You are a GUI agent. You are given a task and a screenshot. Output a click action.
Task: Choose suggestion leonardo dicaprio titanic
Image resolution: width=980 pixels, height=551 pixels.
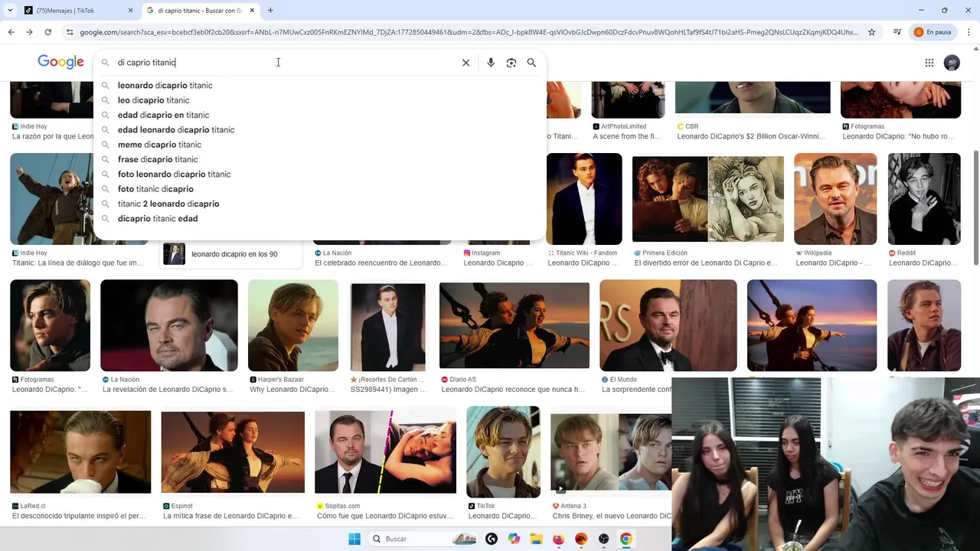[x=165, y=86]
